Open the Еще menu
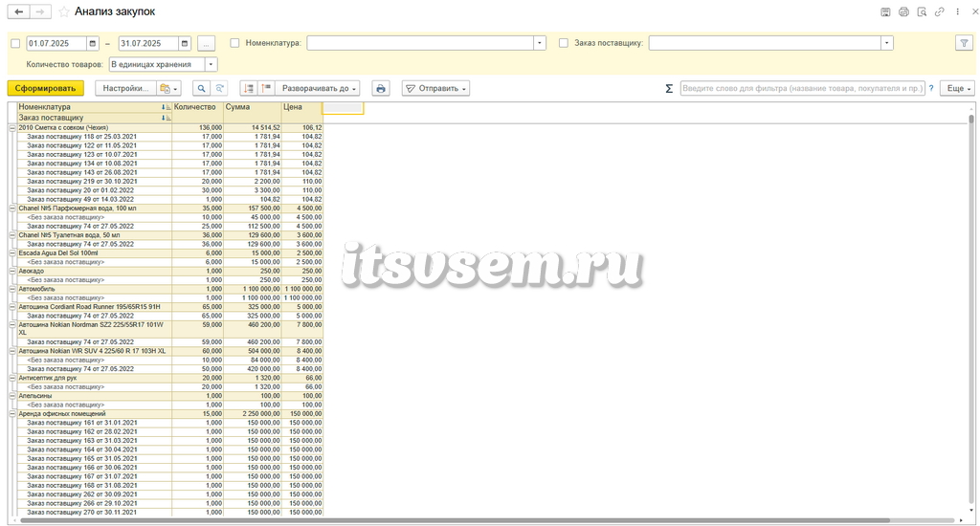The height and width of the screenshot is (526, 980). pyautogui.click(x=959, y=89)
